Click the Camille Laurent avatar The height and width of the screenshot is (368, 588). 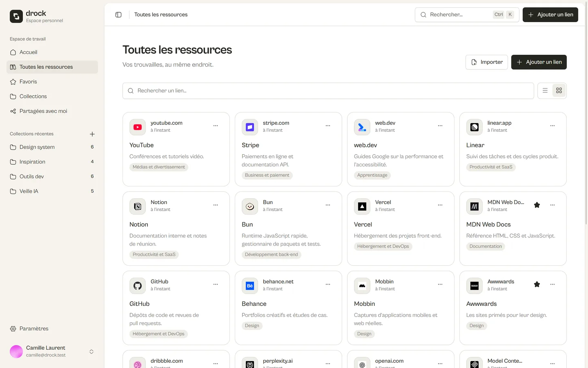click(x=16, y=352)
